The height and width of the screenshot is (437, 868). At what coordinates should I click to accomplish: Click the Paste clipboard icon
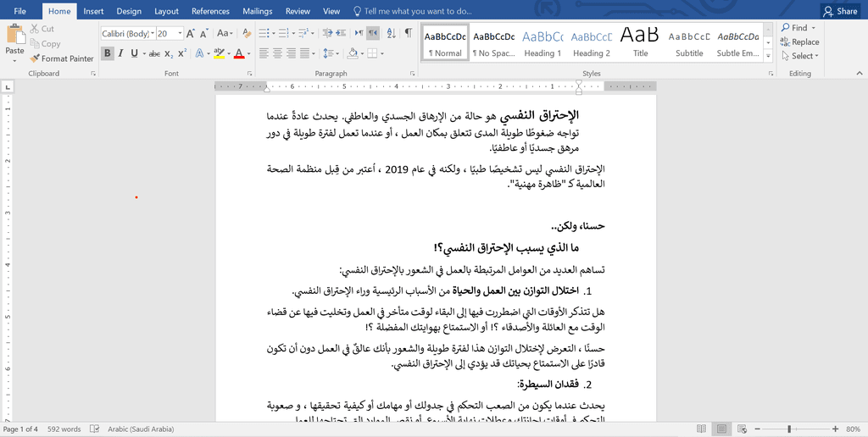(15, 34)
